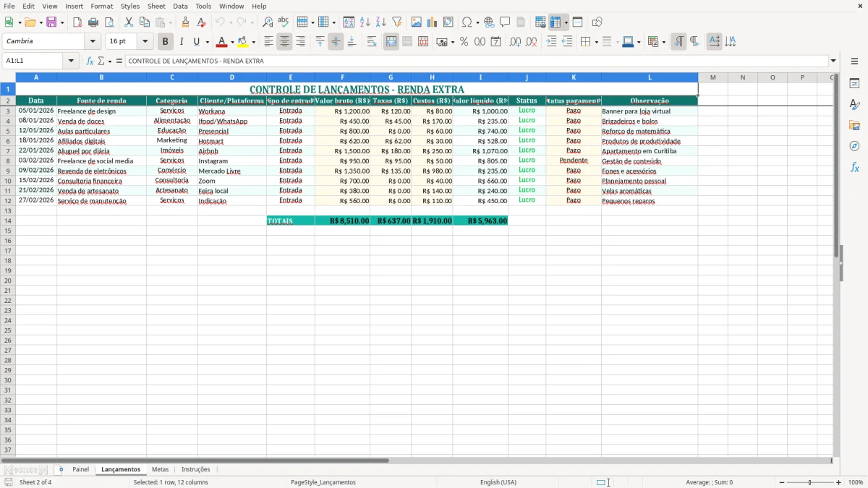The image size is (868, 488).
Task: Define print area icon
Action: click(540, 22)
